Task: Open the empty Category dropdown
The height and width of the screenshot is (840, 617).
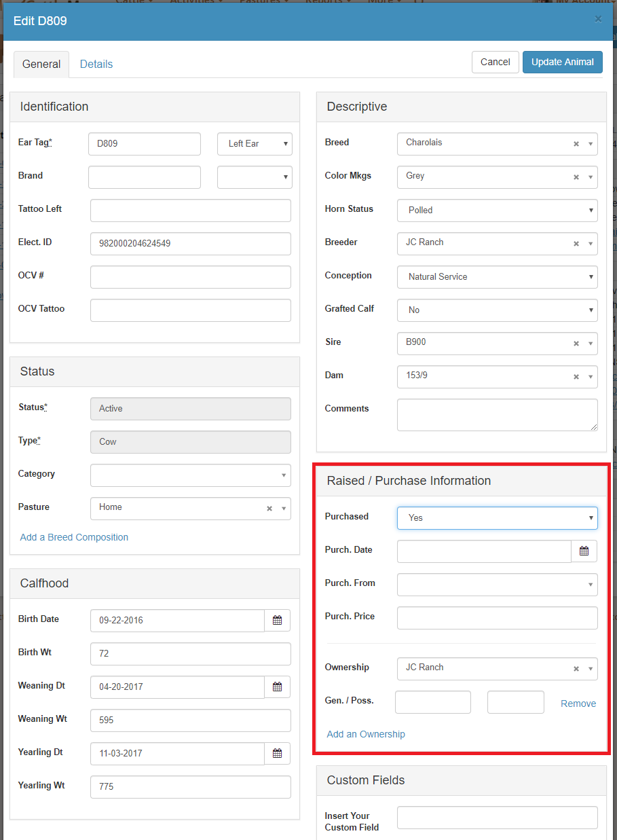Action: (190, 475)
